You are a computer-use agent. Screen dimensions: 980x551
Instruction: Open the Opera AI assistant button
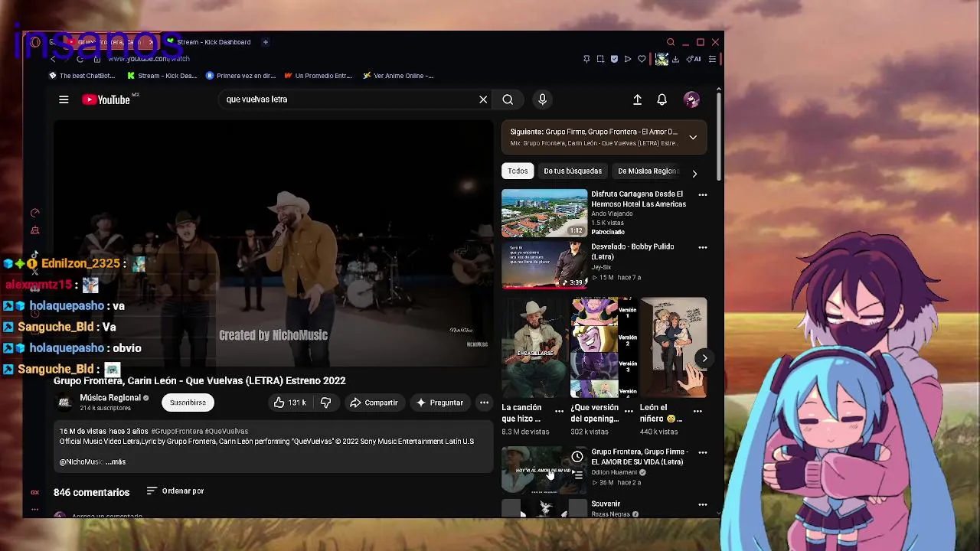pyautogui.click(x=694, y=59)
